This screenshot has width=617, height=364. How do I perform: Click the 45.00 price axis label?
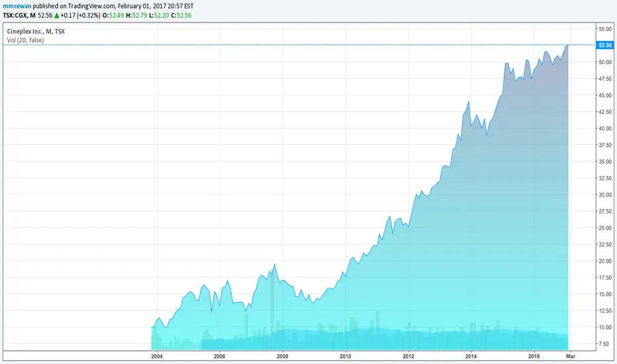[605, 95]
